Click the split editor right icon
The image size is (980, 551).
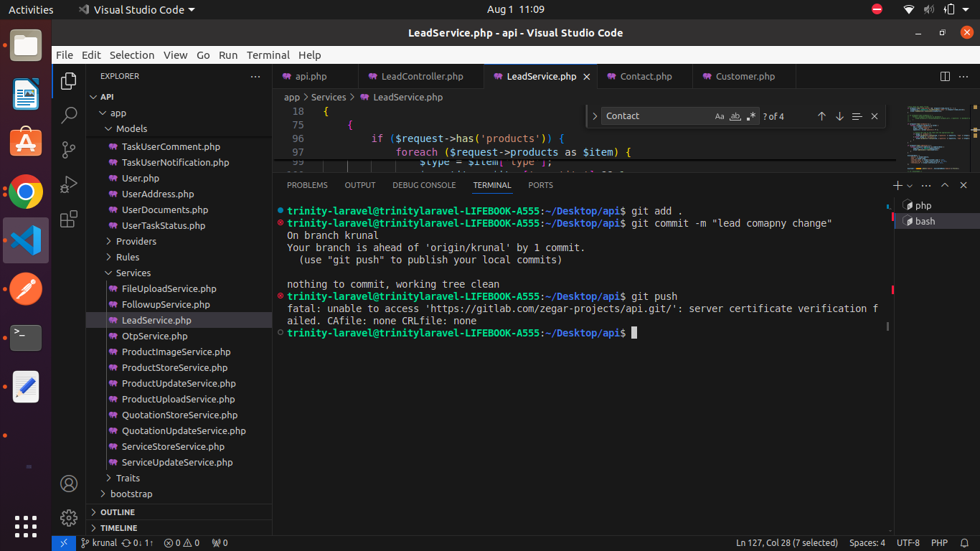pos(945,76)
